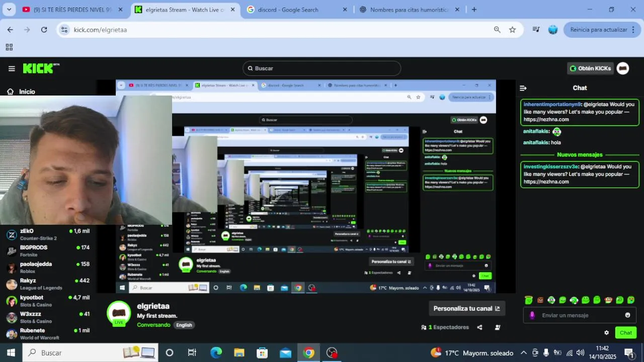Close the discord Google Search tab
Viewport: 644px width, 362px height.
coord(345,10)
